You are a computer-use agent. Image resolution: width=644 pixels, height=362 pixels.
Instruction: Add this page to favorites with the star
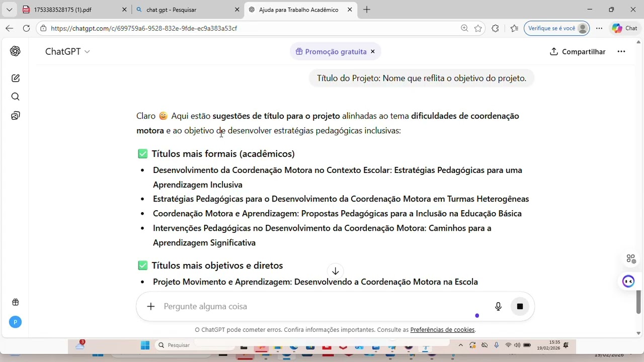pyautogui.click(x=478, y=28)
